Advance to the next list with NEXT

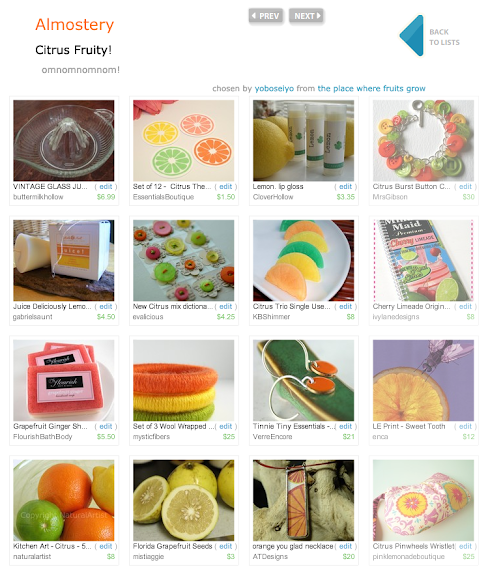pos(306,16)
